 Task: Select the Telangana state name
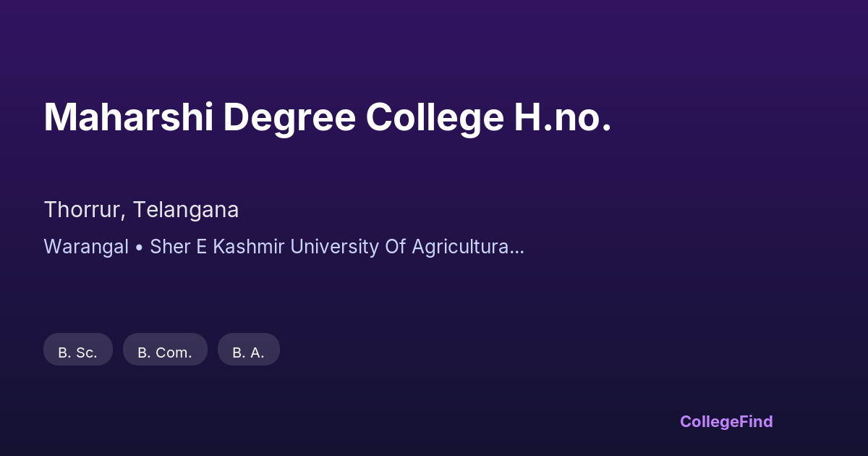click(x=185, y=210)
